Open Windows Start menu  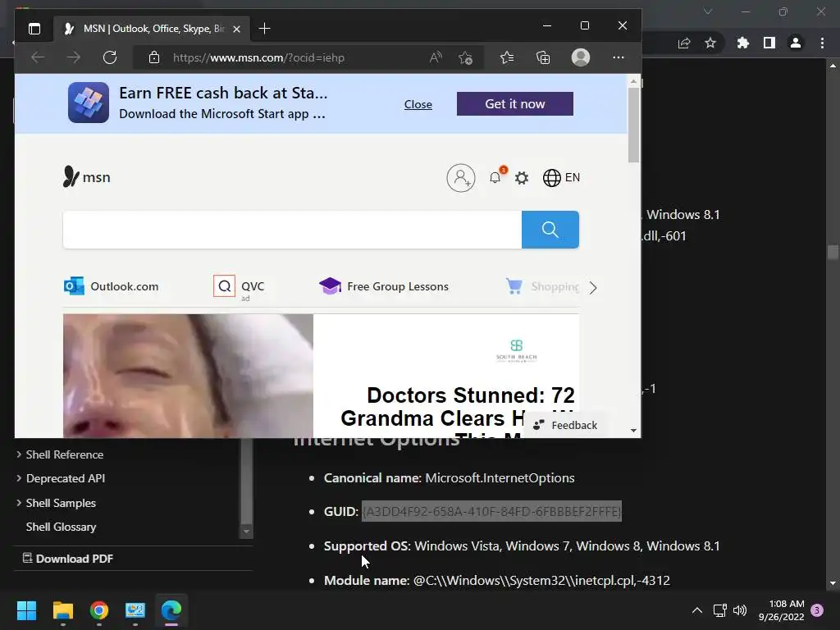coord(26,610)
